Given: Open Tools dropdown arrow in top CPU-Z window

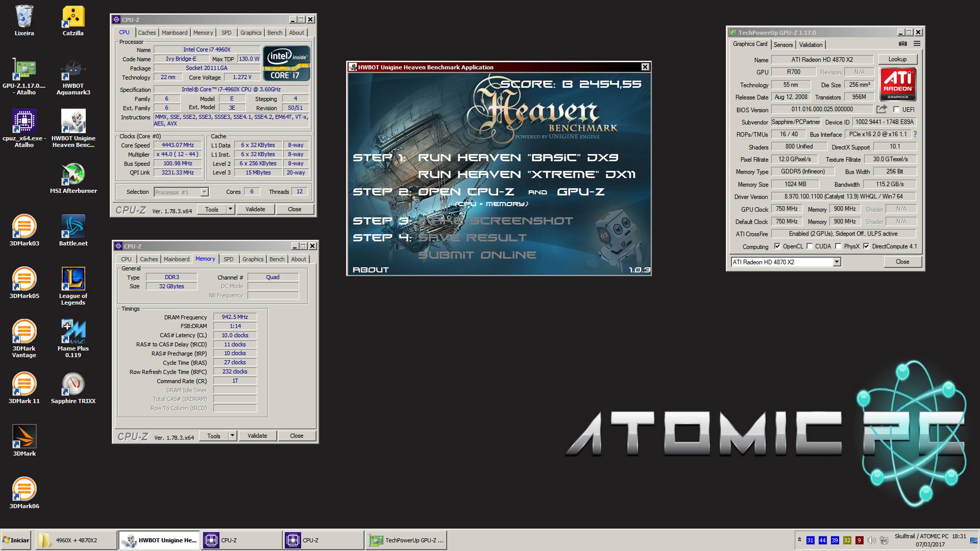Looking at the screenshot, I should click(230, 209).
